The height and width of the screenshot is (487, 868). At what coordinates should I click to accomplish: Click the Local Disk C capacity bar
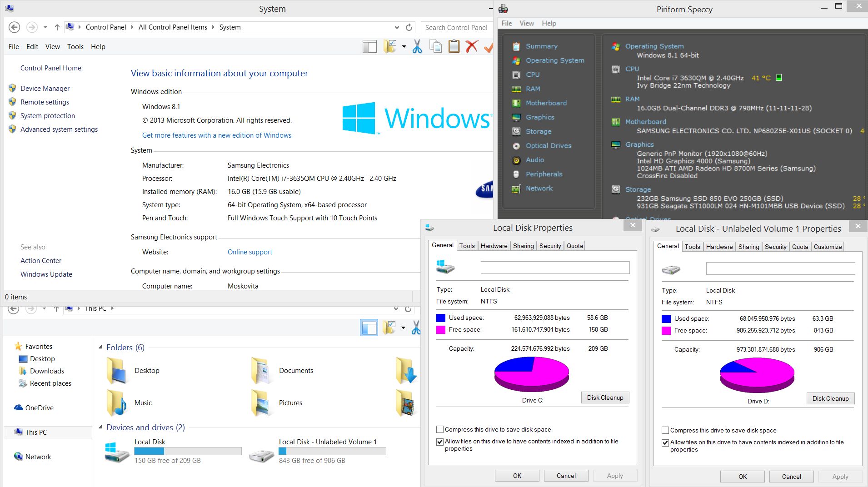click(x=188, y=451)
